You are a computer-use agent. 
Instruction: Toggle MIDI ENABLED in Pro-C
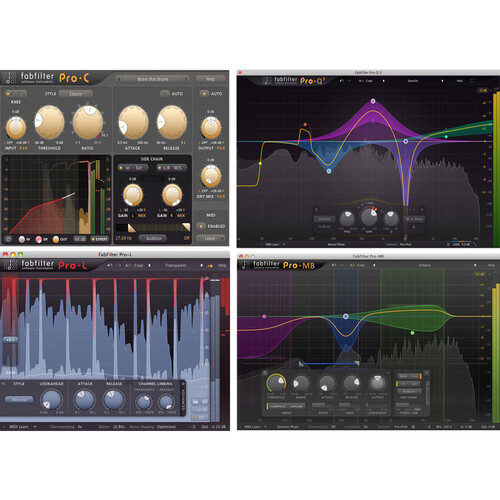[x=201, y=226]
